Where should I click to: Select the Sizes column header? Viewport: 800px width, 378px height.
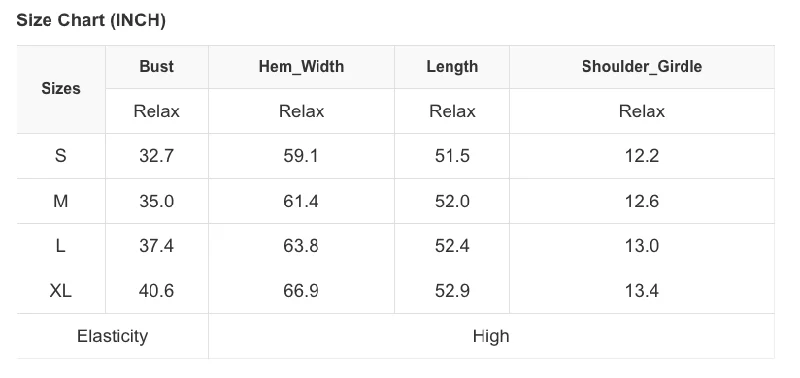[x=61, y=89]
